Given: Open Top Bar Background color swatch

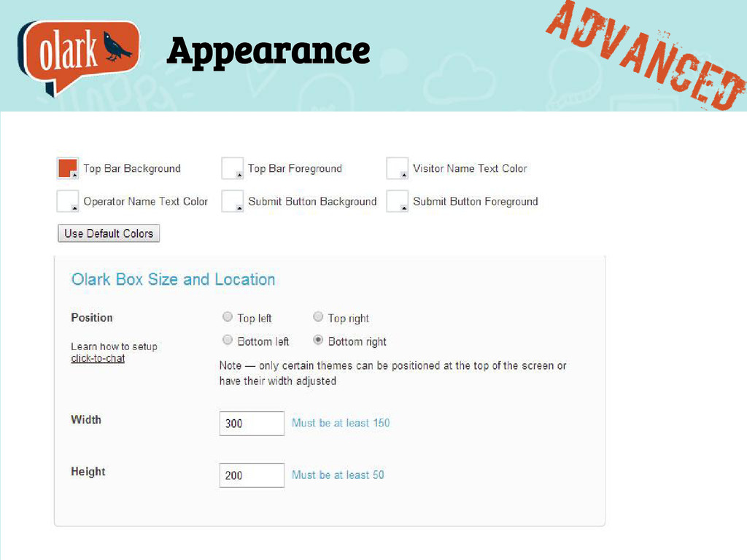Looking at the screenshot, I should click(x=68, y=168).
